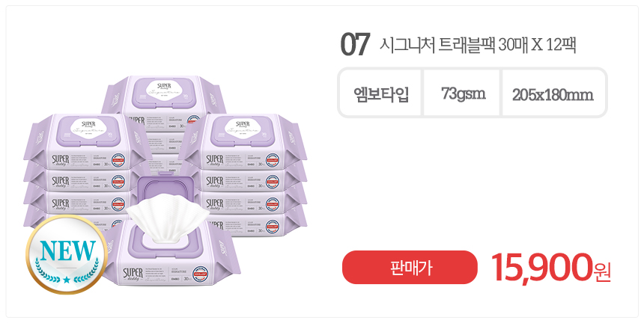Click the NEW gold badge
Image resolution: width=644 pixels, height=323 pixels.
[x=67, y=255]
